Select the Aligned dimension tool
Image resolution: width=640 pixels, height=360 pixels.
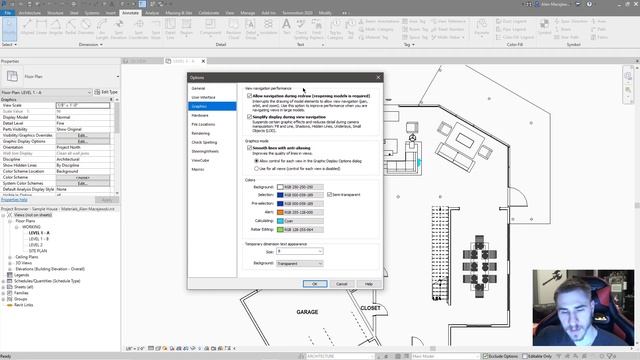27,28
